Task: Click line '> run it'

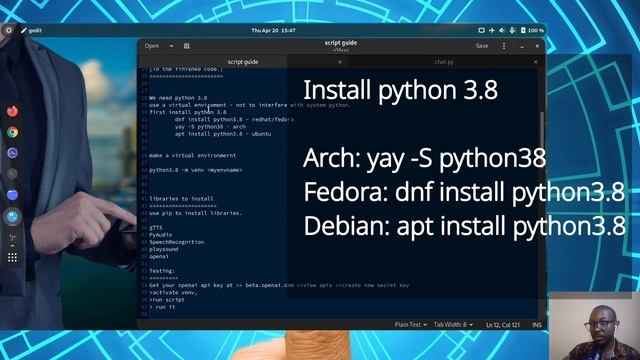Action: pos(162,307)
